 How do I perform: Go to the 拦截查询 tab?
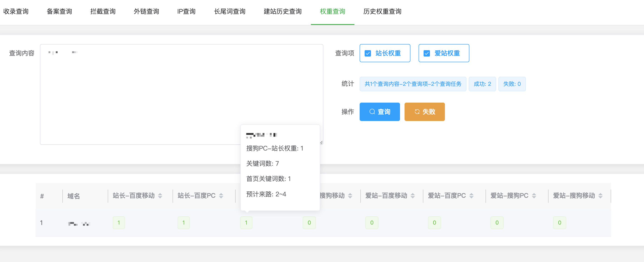click(x=103, y=12)
